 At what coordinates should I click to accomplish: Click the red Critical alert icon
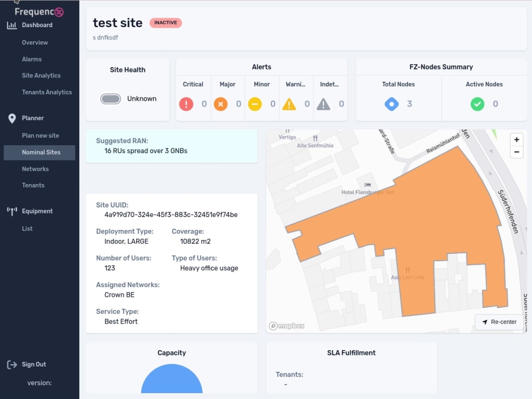[186, 104]
